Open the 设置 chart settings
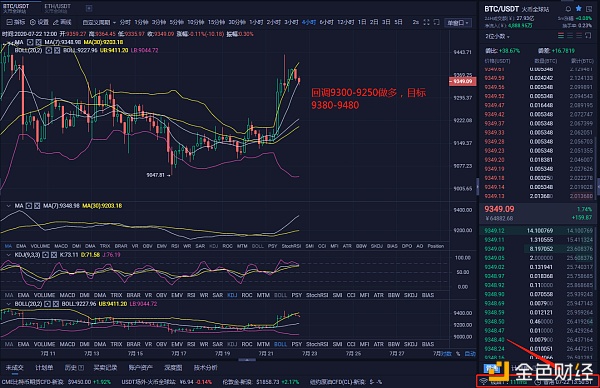 point(39,22)
